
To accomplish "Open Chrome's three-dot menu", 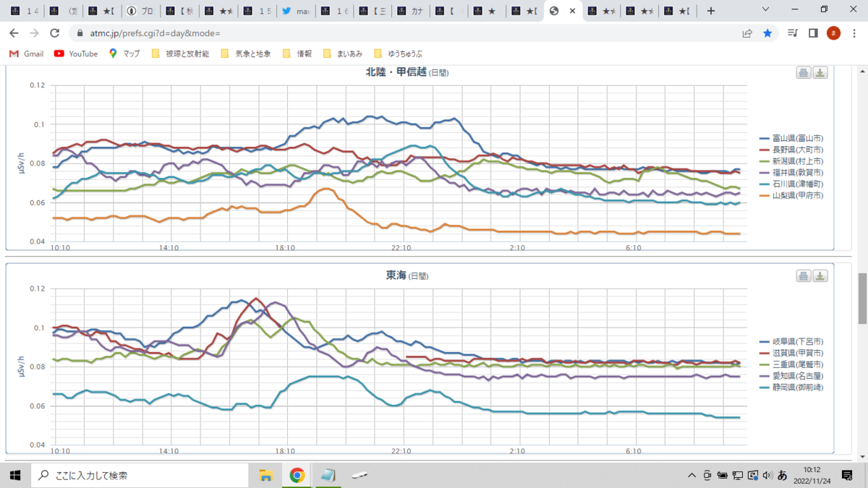I will [854, 33].
